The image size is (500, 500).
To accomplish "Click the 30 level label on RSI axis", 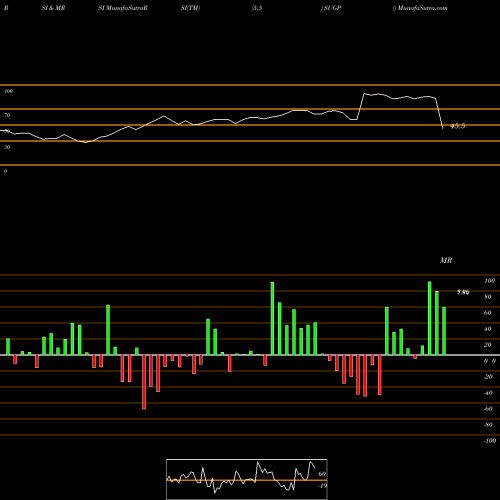I will click(7, 147).
